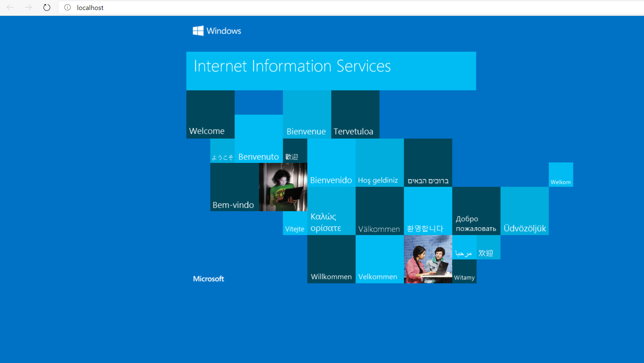Click the Greek Καλώς ορίσατε tile
The image size is (644, 363).
click(x=331, y=211)
